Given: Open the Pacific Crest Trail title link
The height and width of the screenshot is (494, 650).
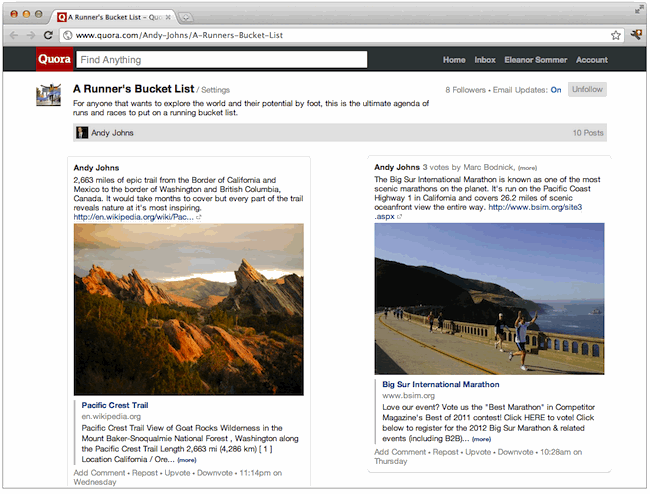Looking at the screenshot, I should pyautogui.click(x=115, y=405).
